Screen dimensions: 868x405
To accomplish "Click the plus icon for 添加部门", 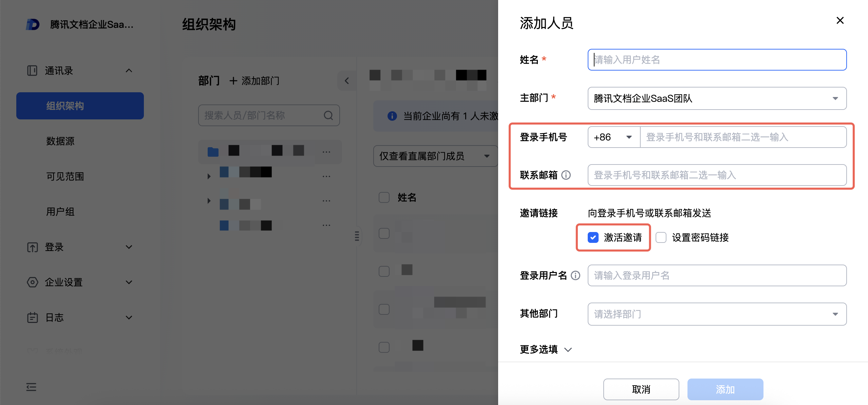I will click(233, 81).
